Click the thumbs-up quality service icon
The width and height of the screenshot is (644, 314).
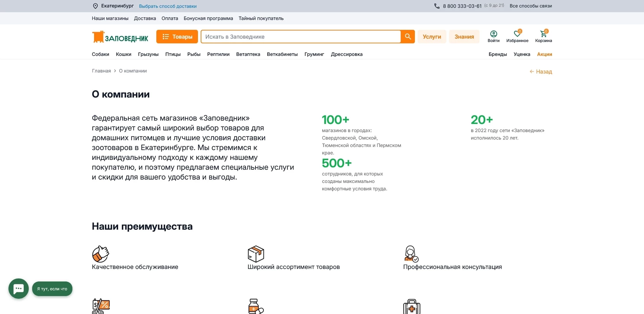(x=101, y=254)
